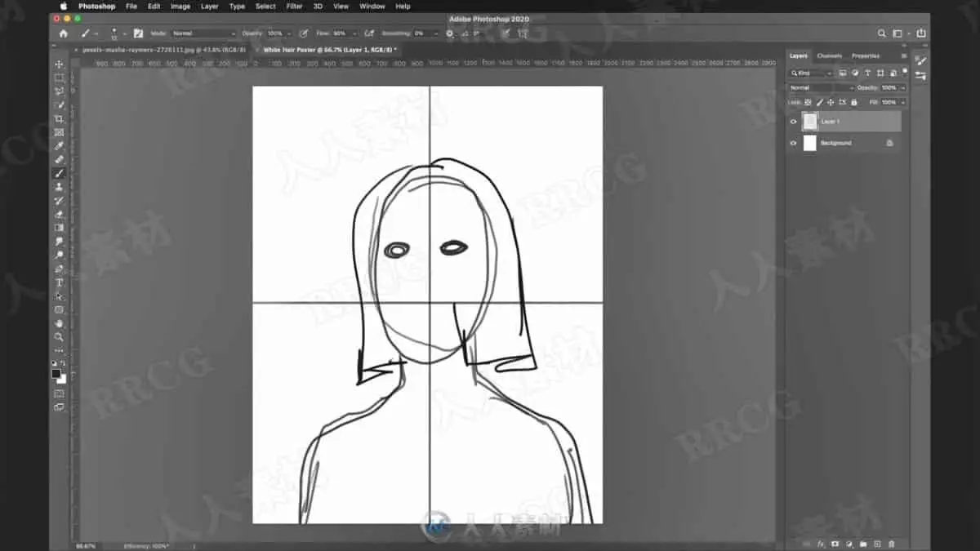
Task: Select the Clone Stamp tool
Action: [59, 187]
